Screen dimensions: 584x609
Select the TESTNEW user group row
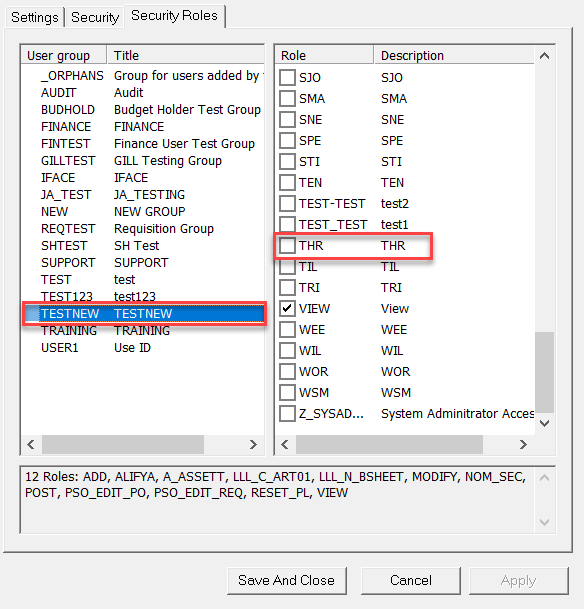(x=143, y=313)
